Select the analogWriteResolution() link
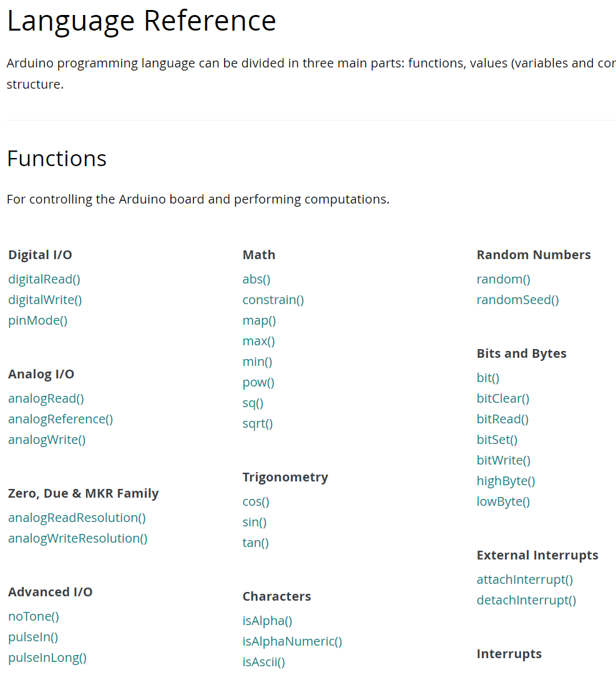This screenshot has height=680, width=616. 77,538
